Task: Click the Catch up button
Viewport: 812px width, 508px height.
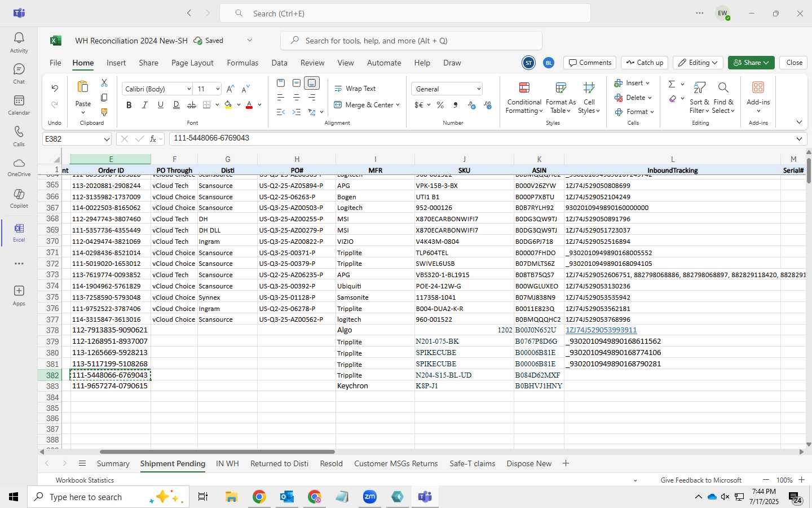Action: 645,63
